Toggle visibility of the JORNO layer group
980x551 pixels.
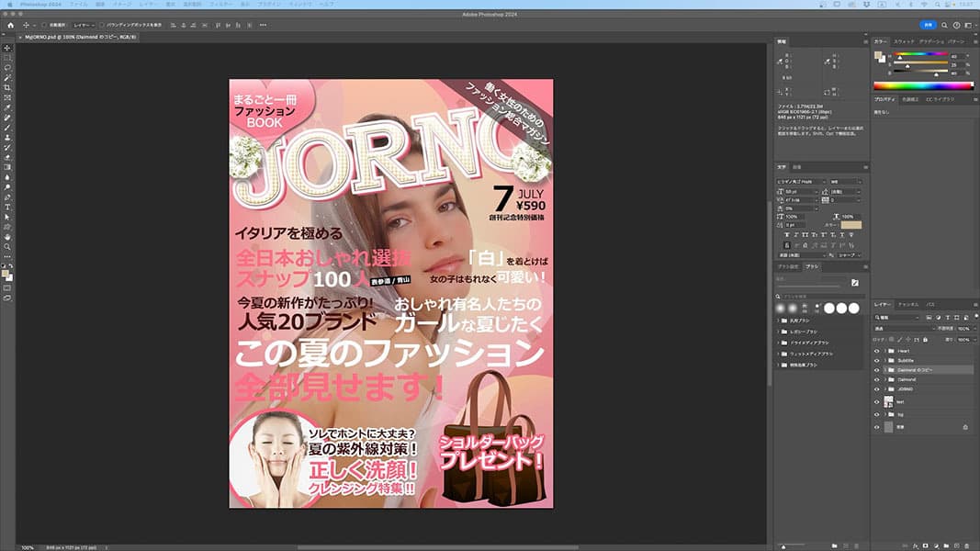click(x=876, y=389)
